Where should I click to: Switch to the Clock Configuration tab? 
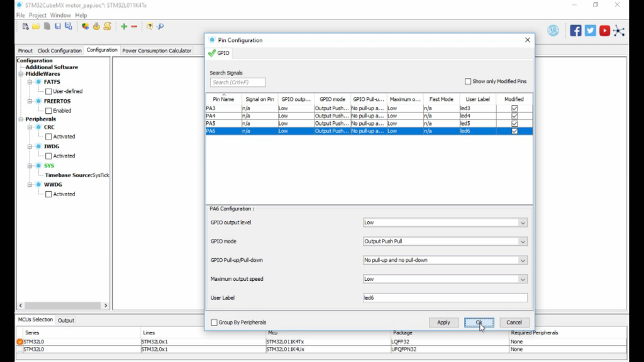[59, 50]
